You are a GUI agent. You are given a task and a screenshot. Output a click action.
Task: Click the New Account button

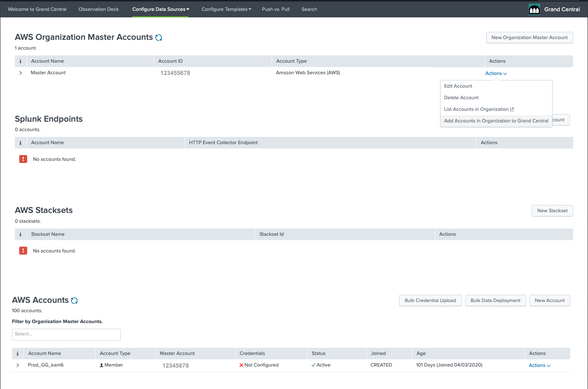pos(550,301)
